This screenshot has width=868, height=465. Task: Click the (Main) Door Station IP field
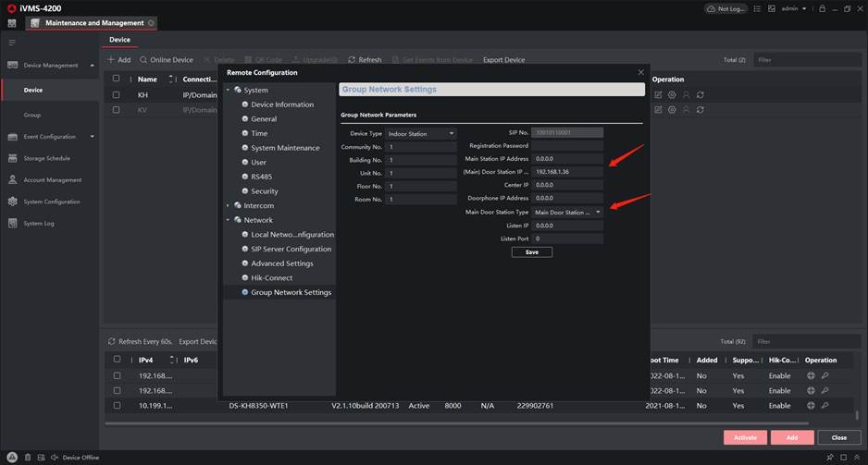(567, 172)
